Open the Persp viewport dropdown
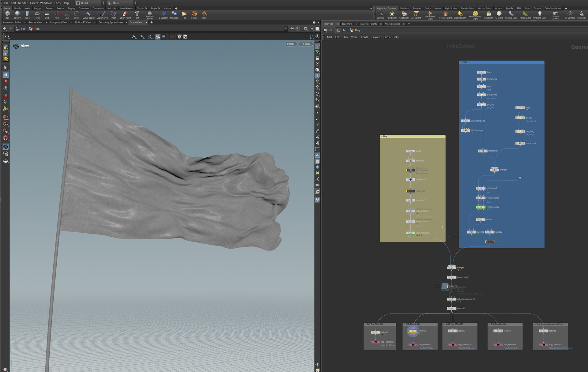This screenshot has width=588, height=372. point(291,44)
